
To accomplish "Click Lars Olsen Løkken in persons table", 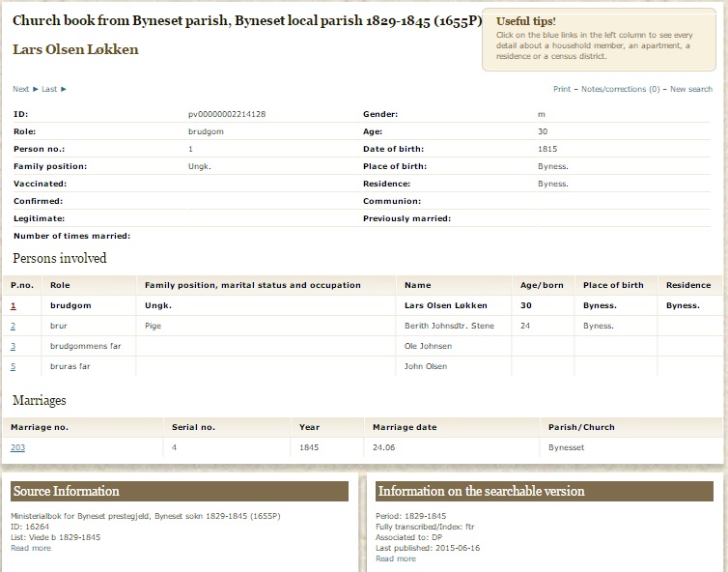I will [x=446, y=305].
